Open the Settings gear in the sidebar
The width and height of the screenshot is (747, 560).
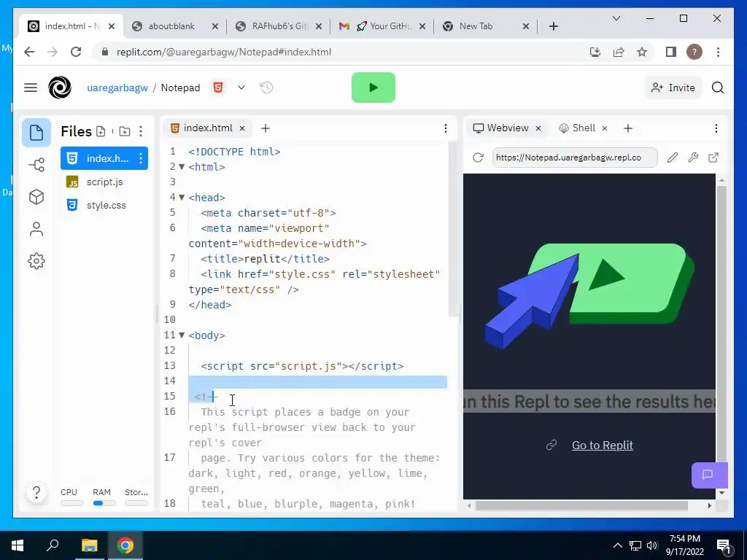(36, 261)
